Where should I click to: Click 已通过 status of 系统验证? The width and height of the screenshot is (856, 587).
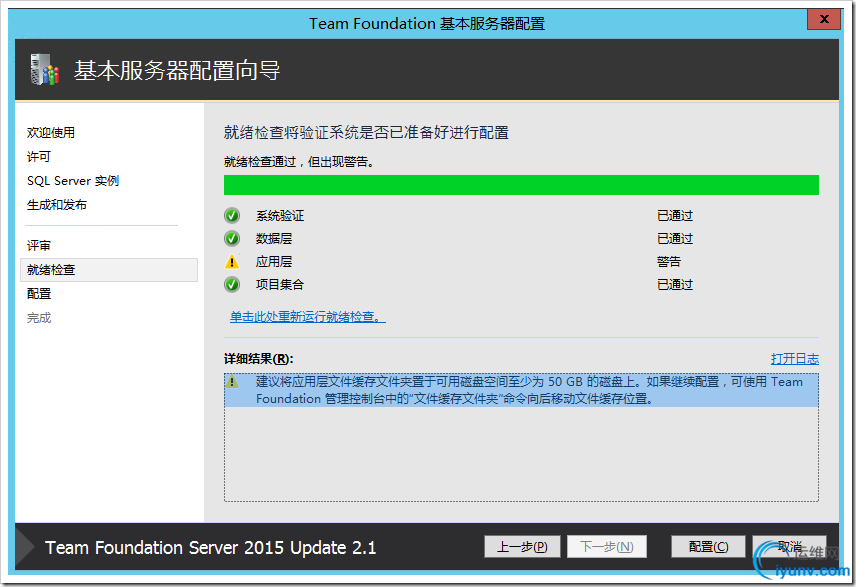[x=675, y=216]
